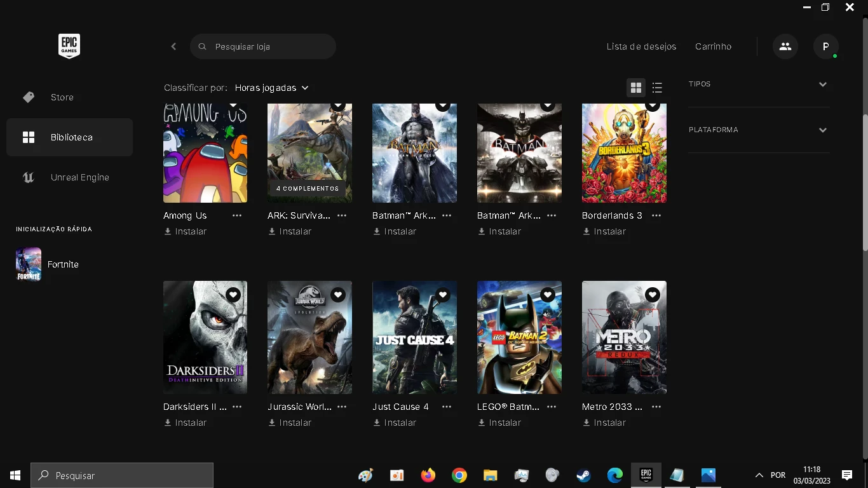Open Steam from the taskbar
868x488 pixels.
tap(583, 475)
